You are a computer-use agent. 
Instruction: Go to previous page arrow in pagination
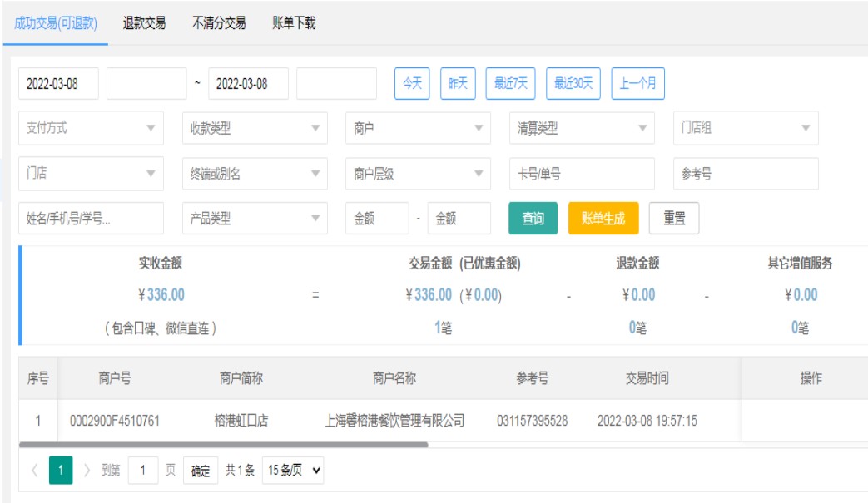[x=34, y=471]
